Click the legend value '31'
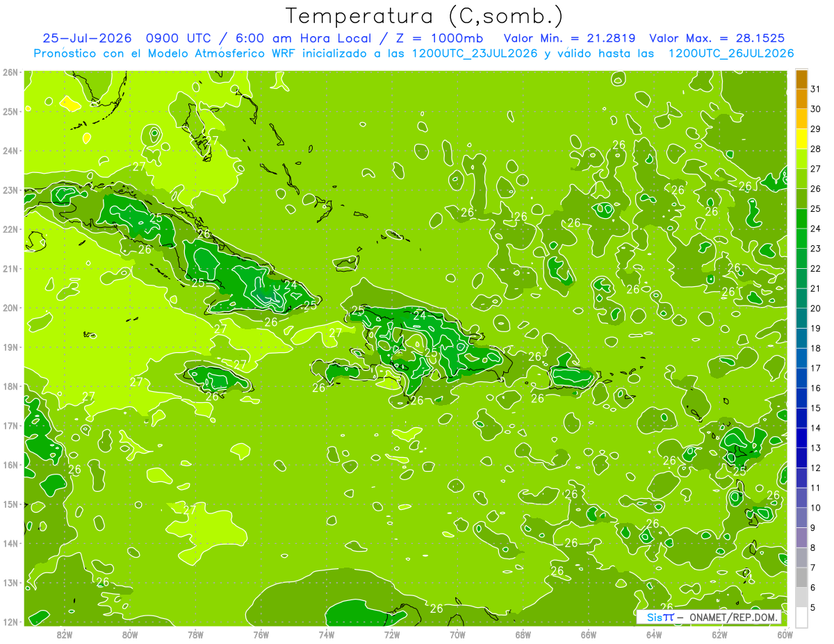Screen dimensions: 834x644 tap(816, 89)
